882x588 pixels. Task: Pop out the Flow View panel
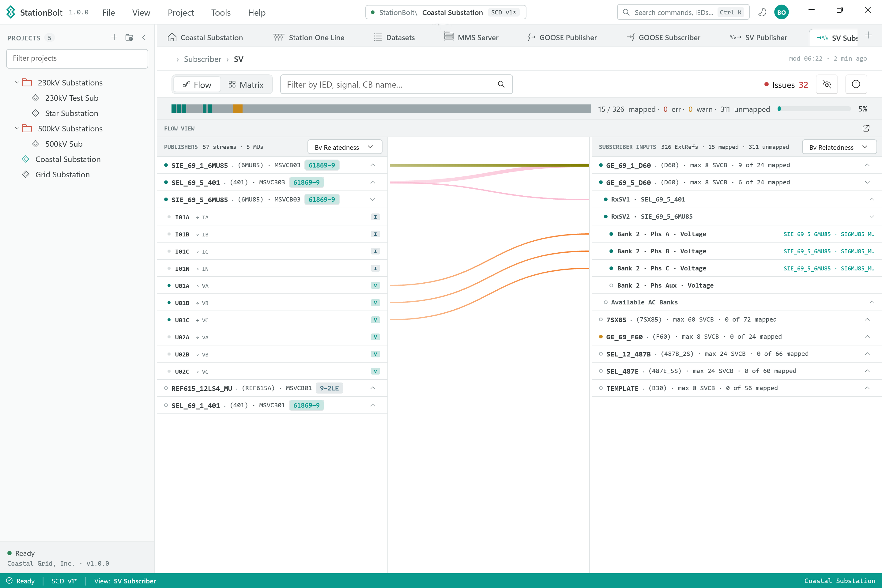coord(866,129)
